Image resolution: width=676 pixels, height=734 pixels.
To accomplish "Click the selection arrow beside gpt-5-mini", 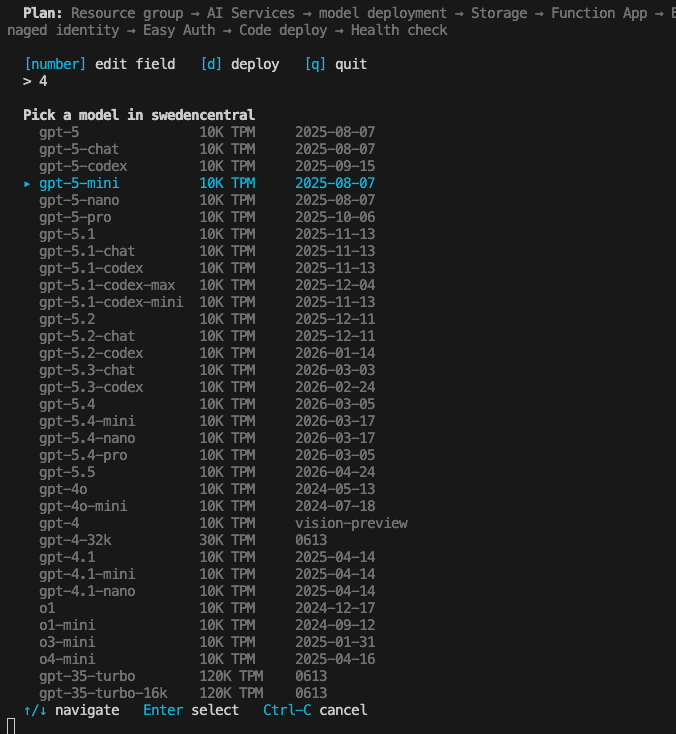I will (27, 184).
